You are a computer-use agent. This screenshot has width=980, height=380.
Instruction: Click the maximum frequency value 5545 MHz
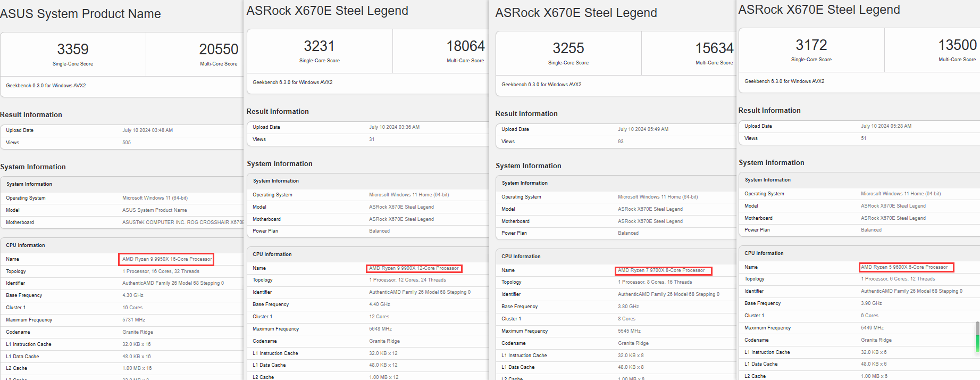coord(629,331)
